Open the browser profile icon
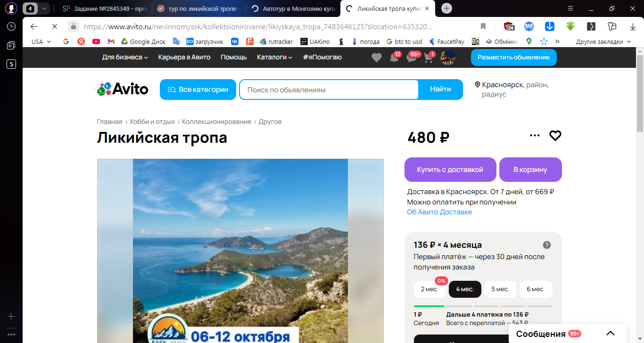644x343 pixels. 11,8
